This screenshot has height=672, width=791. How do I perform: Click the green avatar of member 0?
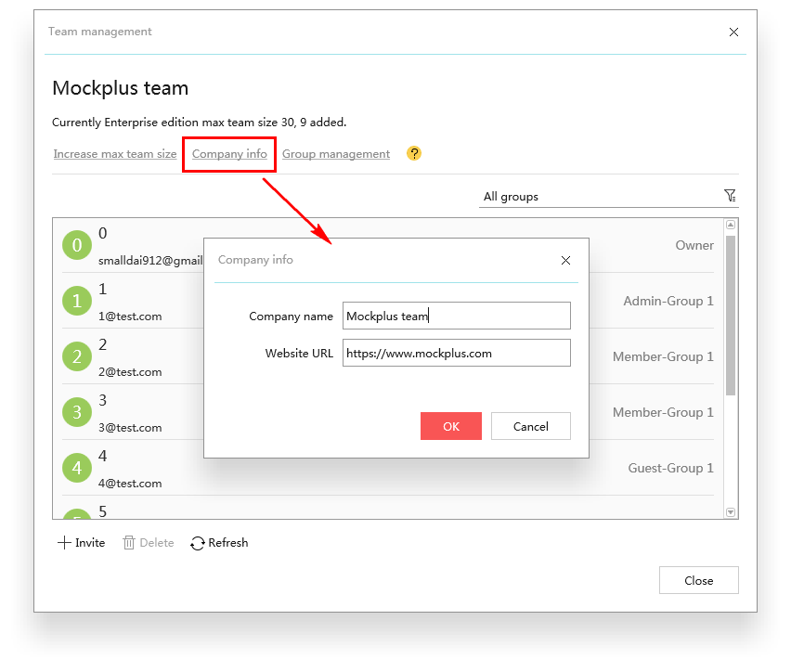pos(77,245)
